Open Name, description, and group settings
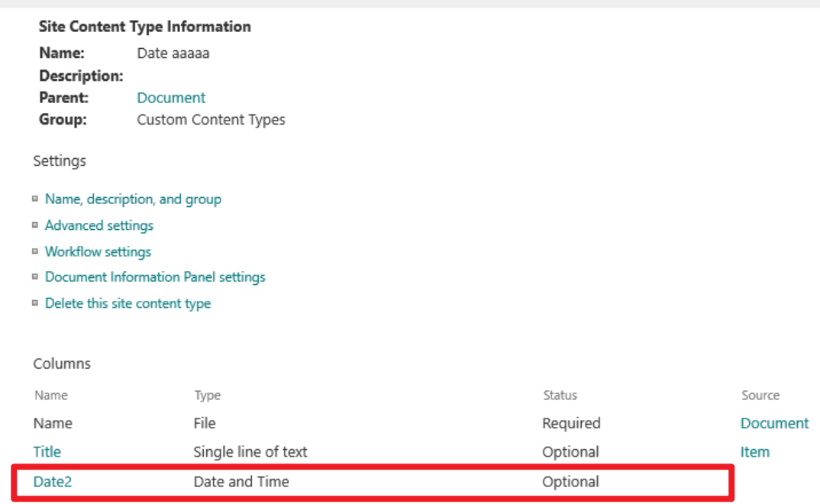The image size is (820, 504). tap(133, 199)
